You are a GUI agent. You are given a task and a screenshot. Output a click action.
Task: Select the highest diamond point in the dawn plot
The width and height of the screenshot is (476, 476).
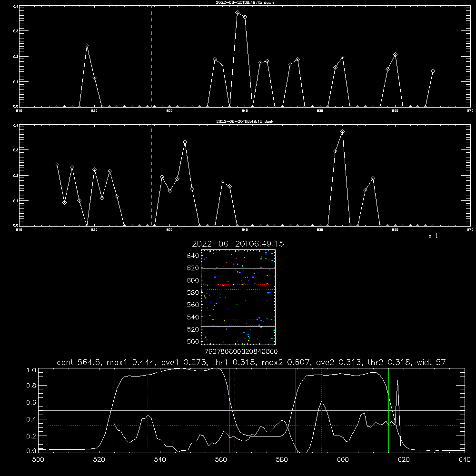click(x=238, y=13)
